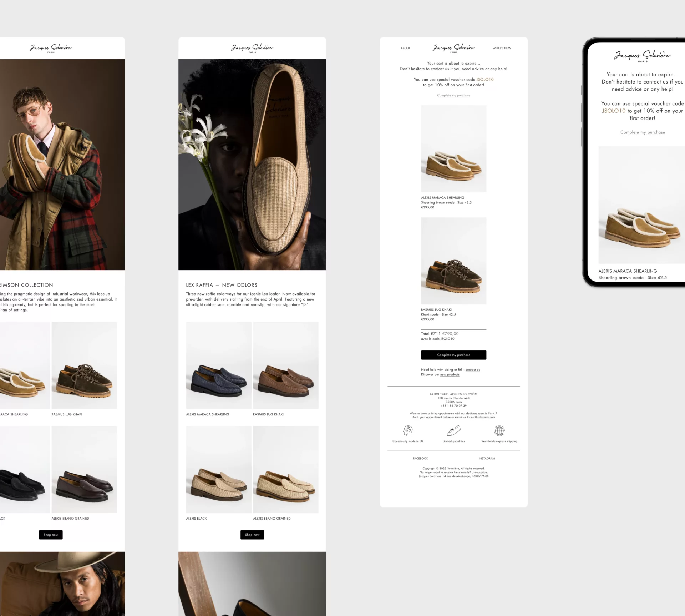Click the man with hat photo in Crimson email
This screenshot has width=685, height=616.
[x=62, y=584]
